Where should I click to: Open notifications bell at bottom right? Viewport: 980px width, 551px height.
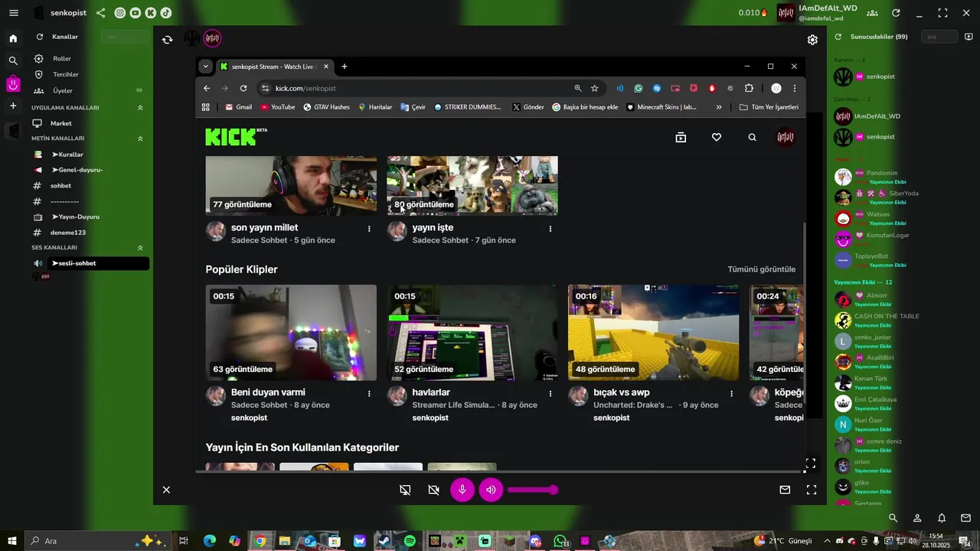[942, 518]
